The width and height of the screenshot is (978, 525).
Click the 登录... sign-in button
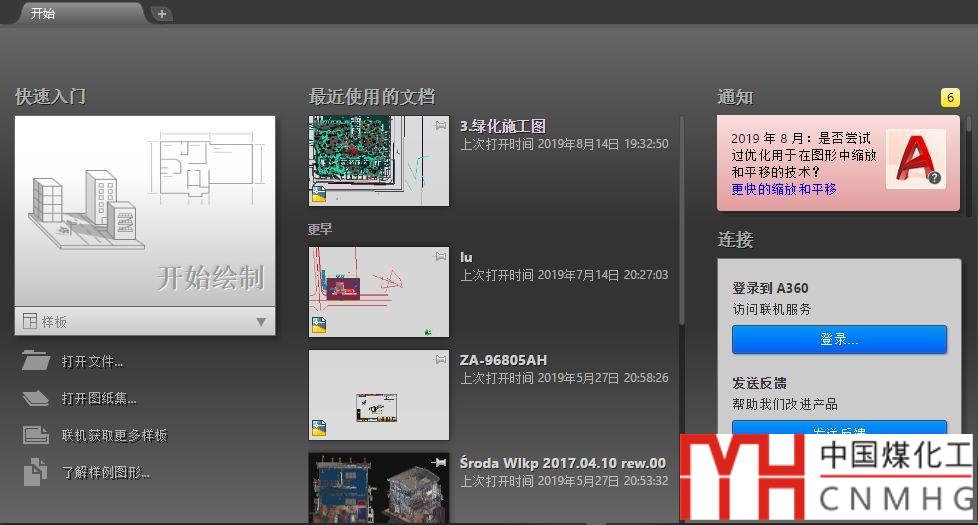[x=839, y=339]
